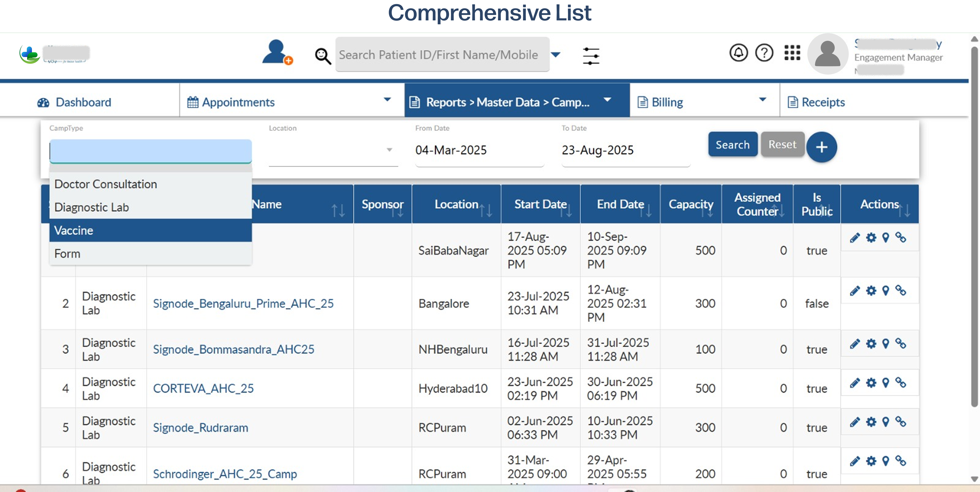Edit the Signode_Bommasandra_AHC25 camp
This screenshot has height=492, width=980.
tap(855, 344)
